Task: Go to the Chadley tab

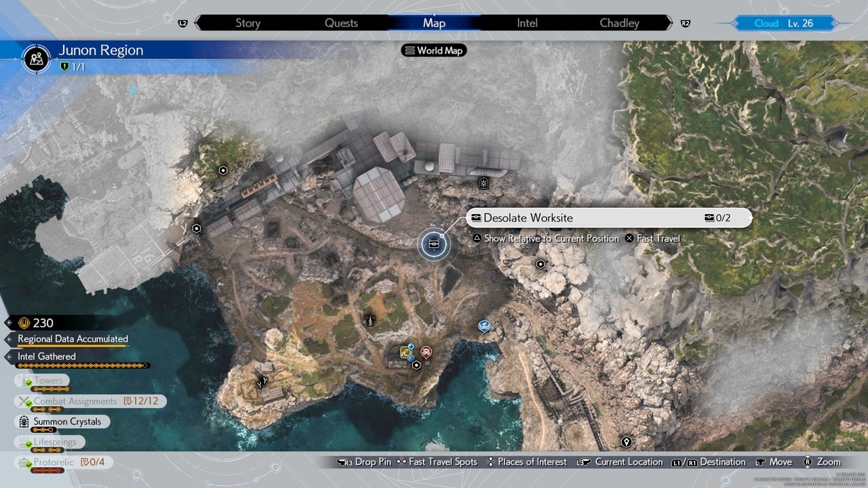Action: 619,23
